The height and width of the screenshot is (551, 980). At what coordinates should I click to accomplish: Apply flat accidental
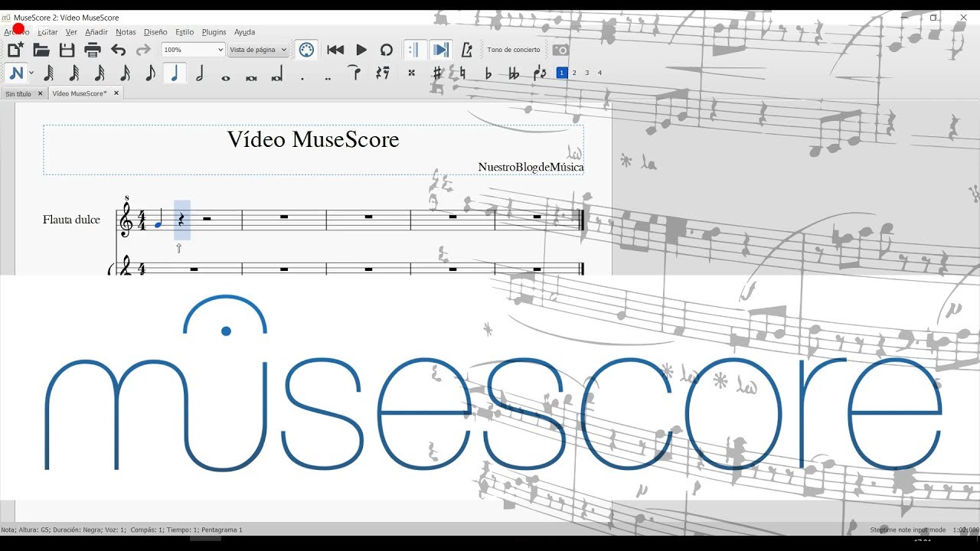pos(488,73)
